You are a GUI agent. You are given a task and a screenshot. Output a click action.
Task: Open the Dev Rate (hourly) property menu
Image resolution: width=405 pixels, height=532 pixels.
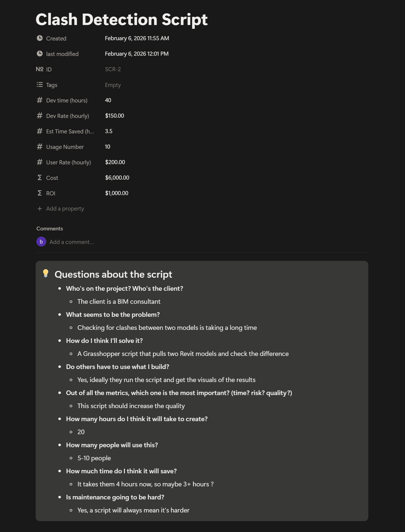(67, 116)
